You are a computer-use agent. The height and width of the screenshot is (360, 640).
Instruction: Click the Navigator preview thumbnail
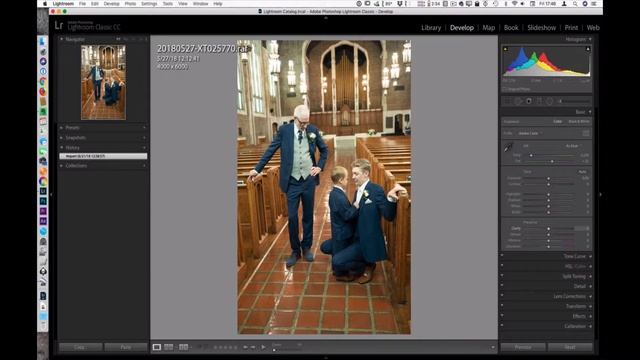pos(103,82)
